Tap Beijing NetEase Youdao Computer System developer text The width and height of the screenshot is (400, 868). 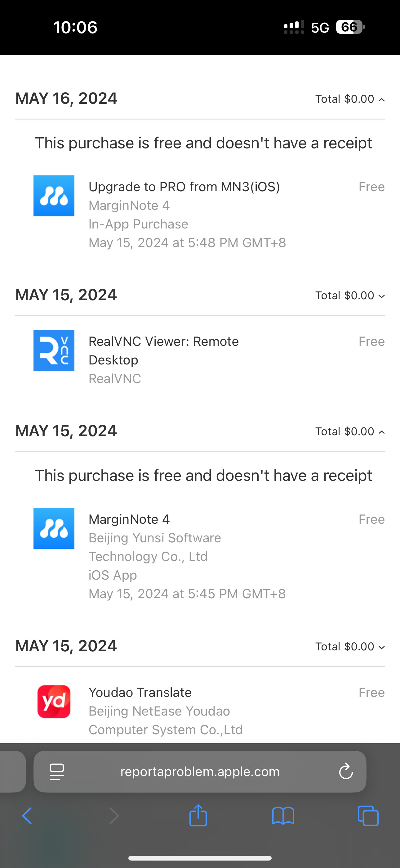point(166,720)
